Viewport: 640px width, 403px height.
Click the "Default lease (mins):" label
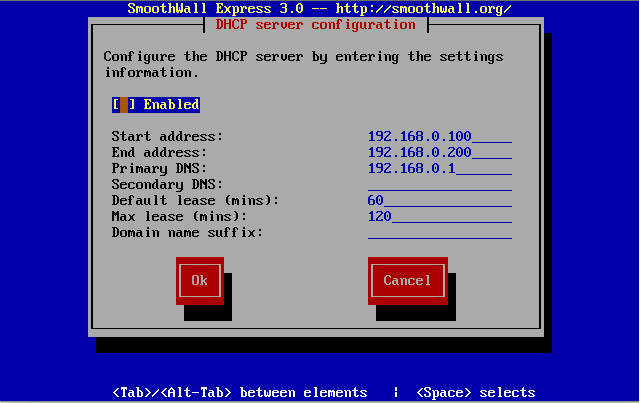195,200
